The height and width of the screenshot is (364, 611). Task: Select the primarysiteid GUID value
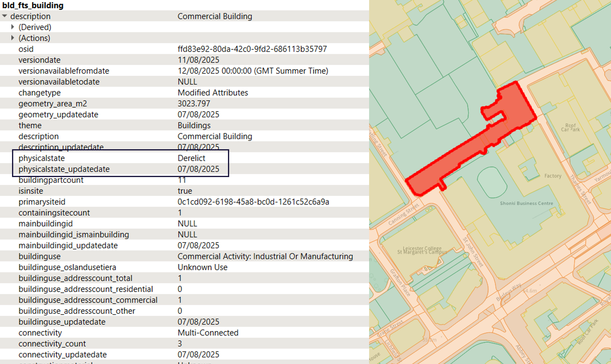[253, 202]
